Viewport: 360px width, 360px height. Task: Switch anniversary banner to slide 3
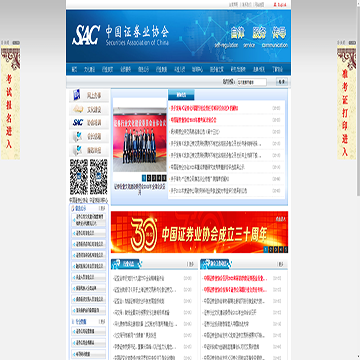tap(276, 250)
